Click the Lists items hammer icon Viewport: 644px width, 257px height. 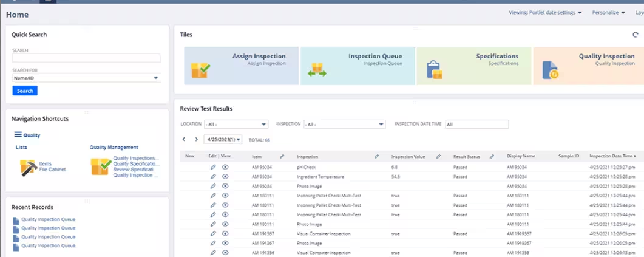(28, 167)
